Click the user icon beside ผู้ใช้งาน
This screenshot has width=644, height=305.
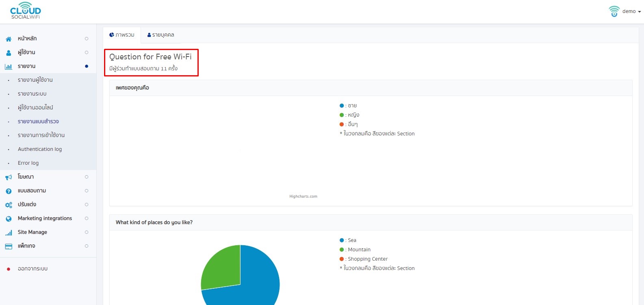[x=9, y=53]
